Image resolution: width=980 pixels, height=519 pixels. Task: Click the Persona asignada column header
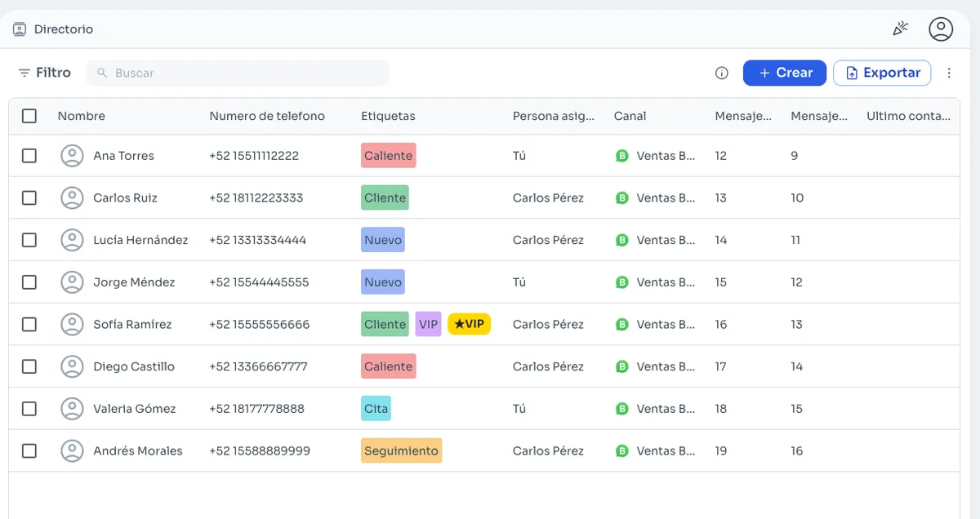[x=554, y=116]
